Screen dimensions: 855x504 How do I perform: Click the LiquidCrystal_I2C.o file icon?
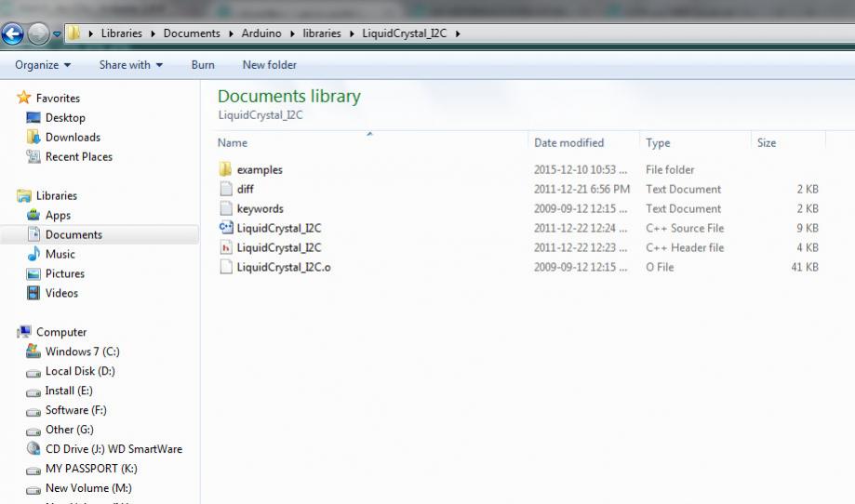(x=225, y=268)
